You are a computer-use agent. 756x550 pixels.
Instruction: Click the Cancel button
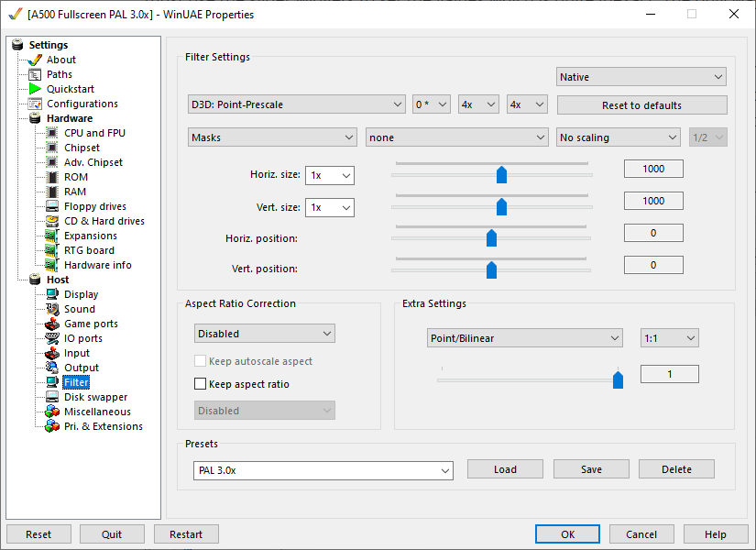click(641, 534)
